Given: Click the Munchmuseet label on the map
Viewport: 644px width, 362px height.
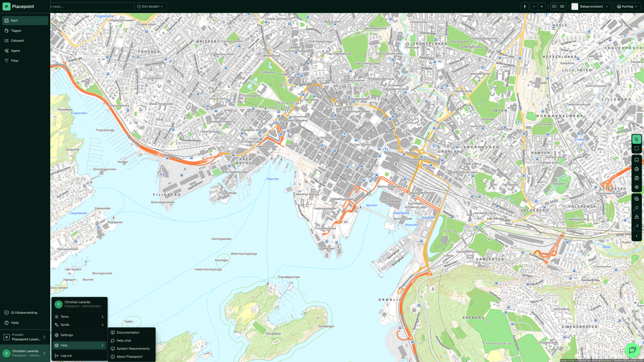Looking at the screenshot, I should (403, 219).
